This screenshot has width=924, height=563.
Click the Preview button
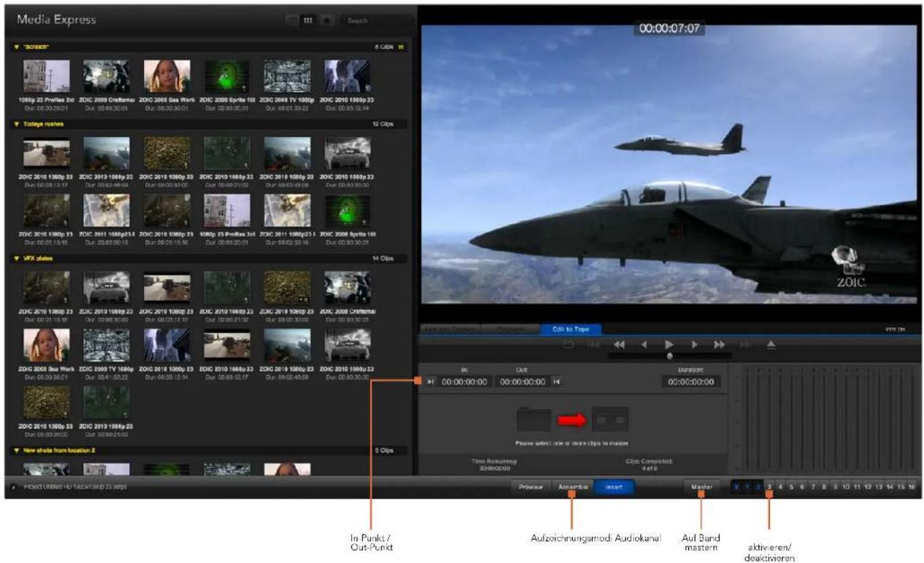[x=532, y=487]
